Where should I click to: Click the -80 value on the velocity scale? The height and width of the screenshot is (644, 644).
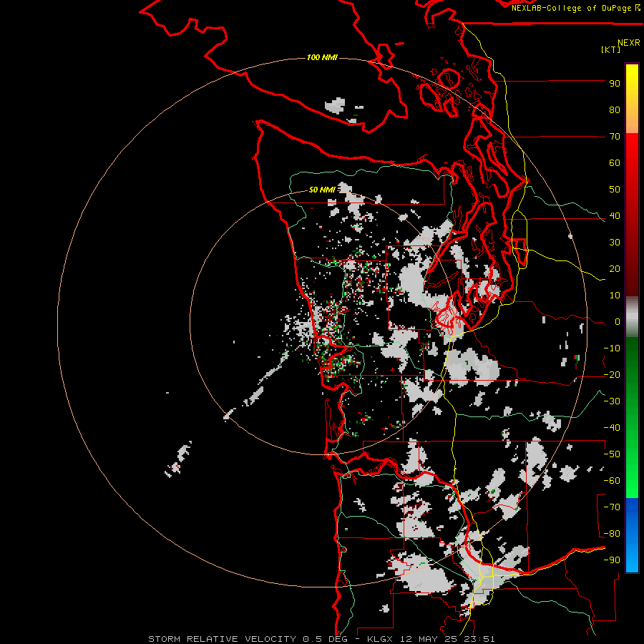coord(612,534)
